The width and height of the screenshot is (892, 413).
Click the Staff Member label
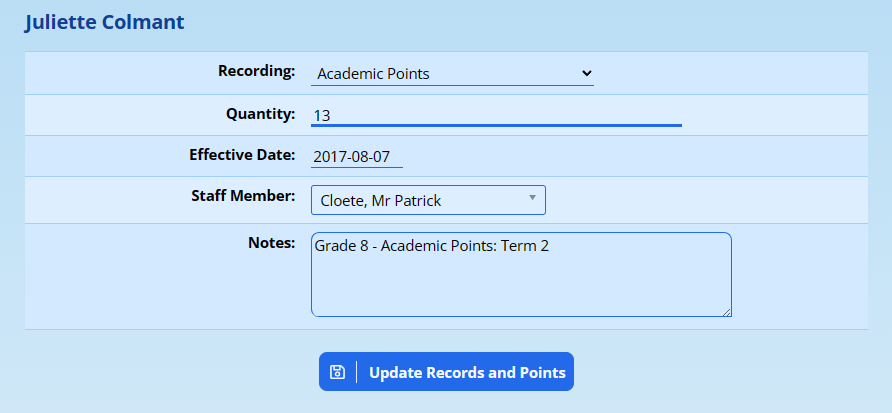pos(243,195)
